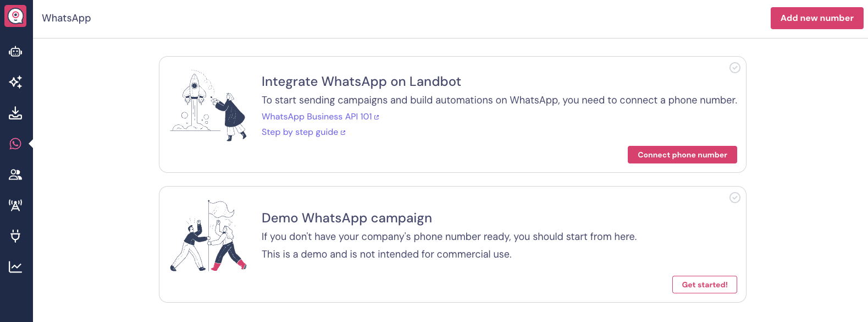Open the bot builder robot icon
This screenshot has width=868, height=322.
point(15,52)
